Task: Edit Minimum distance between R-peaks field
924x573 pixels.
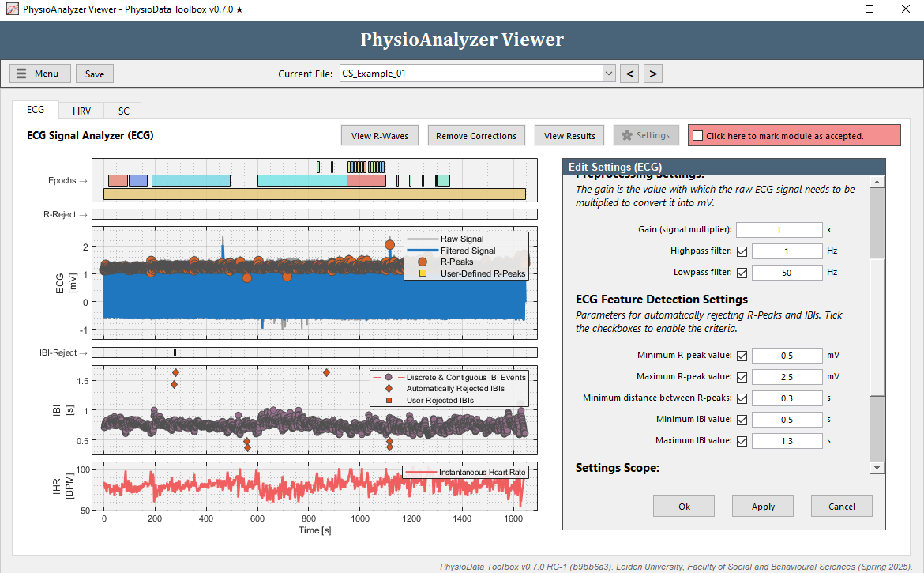Action: (x=787, y=398)
